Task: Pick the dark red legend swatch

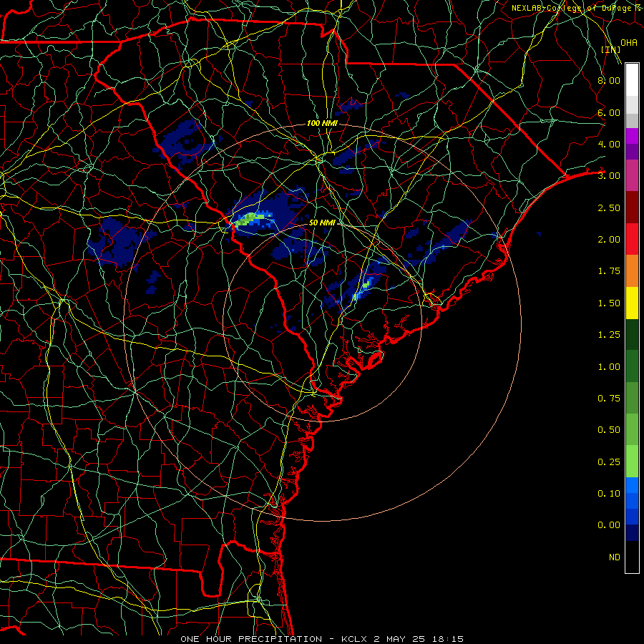Action: click(632, 208)
